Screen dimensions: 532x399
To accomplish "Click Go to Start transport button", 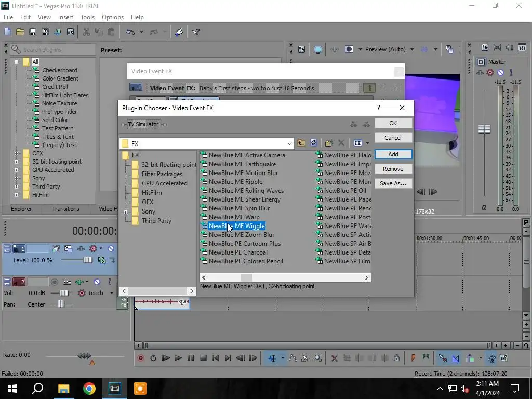I will (x=216, y=358).
